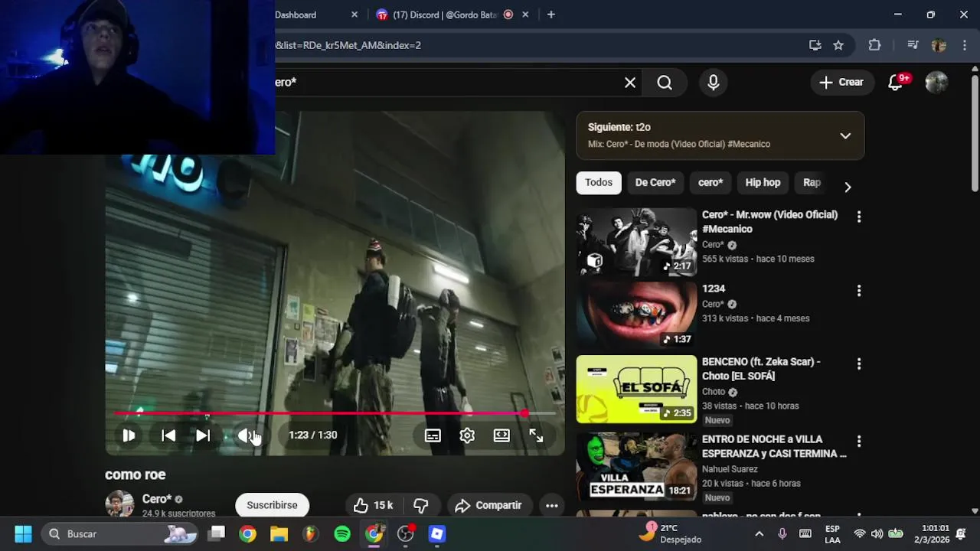Screen dimensions: 980x551
Task: Open the Cero* channel avatar
Action: [x=119, y=504]
